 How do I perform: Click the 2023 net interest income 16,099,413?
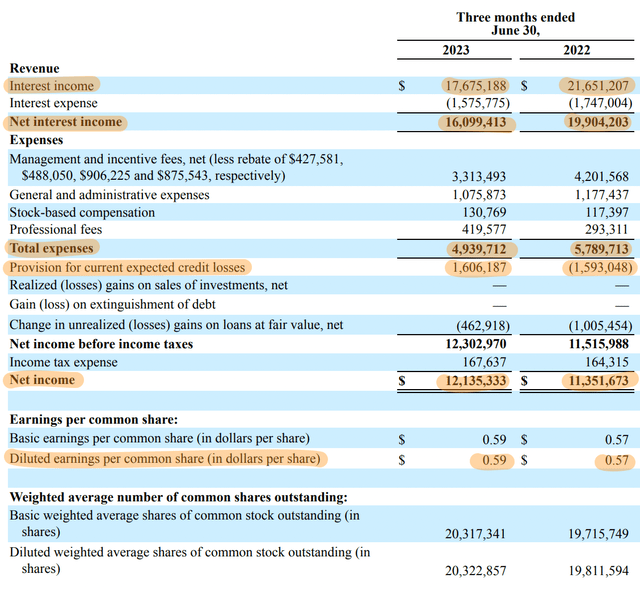pos(476,122)
